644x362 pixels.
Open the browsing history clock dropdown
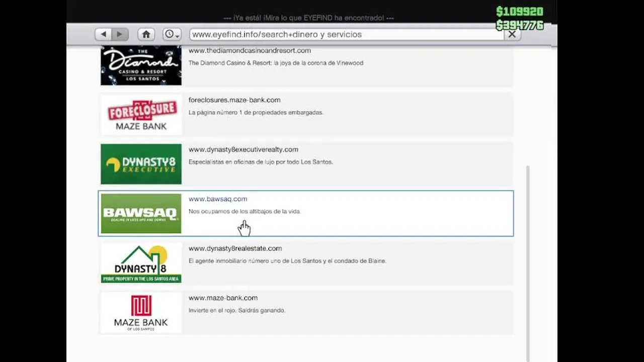click(172, 34)
